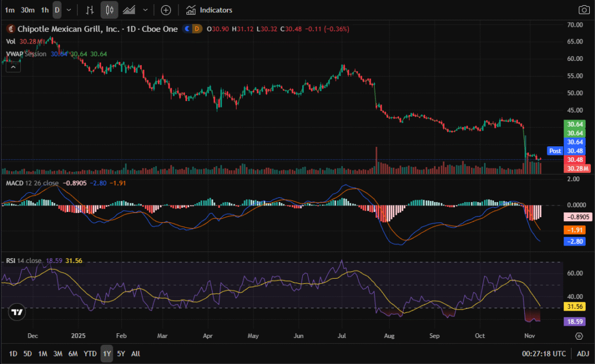Select the Bars chart style icon
Screen dimensions: 595x364
(x=89, y=10)
